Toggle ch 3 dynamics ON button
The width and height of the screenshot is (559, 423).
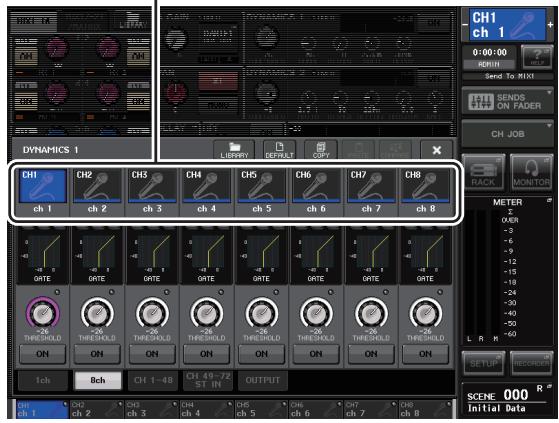(x=152, y=354)
